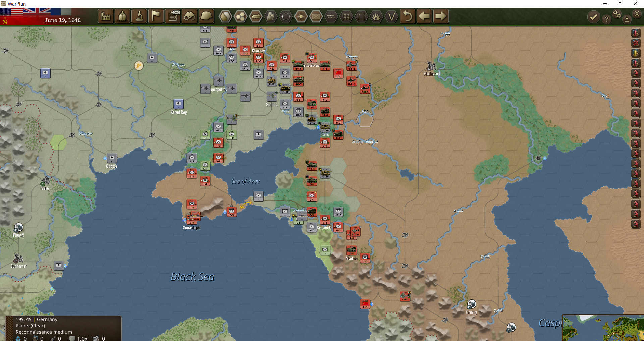Exit game with the round X button
644x341 pixels.
click(637, 14)
